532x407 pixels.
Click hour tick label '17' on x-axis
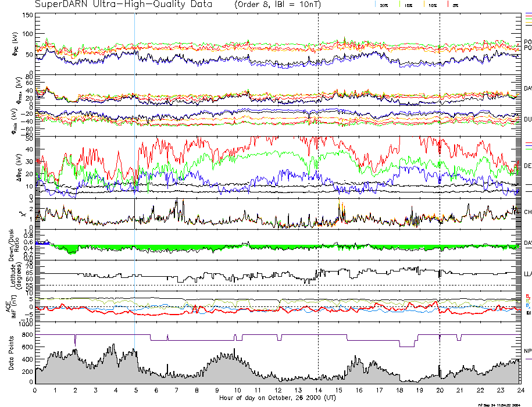(x=379, y=390)
